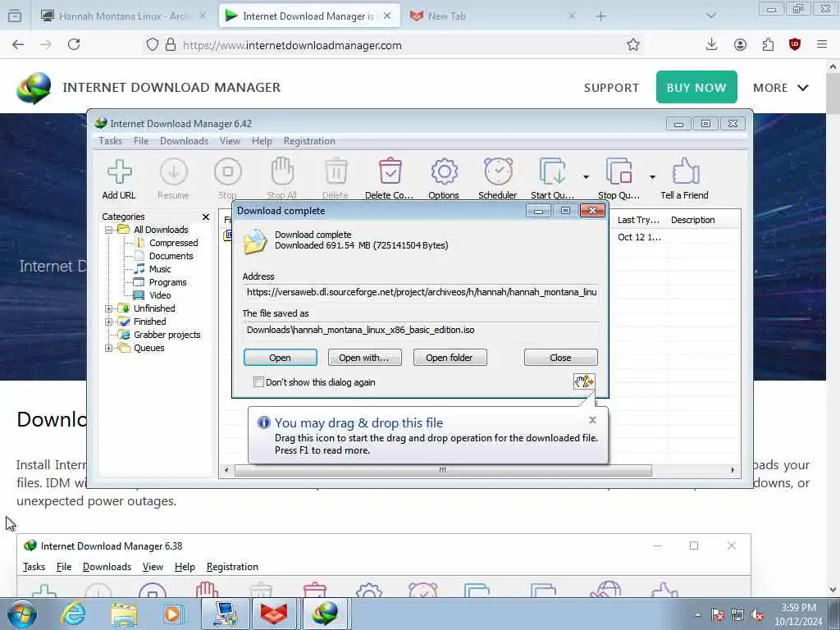
Task: Open the Firefox hamburger application menu
Action: point(822,44)
